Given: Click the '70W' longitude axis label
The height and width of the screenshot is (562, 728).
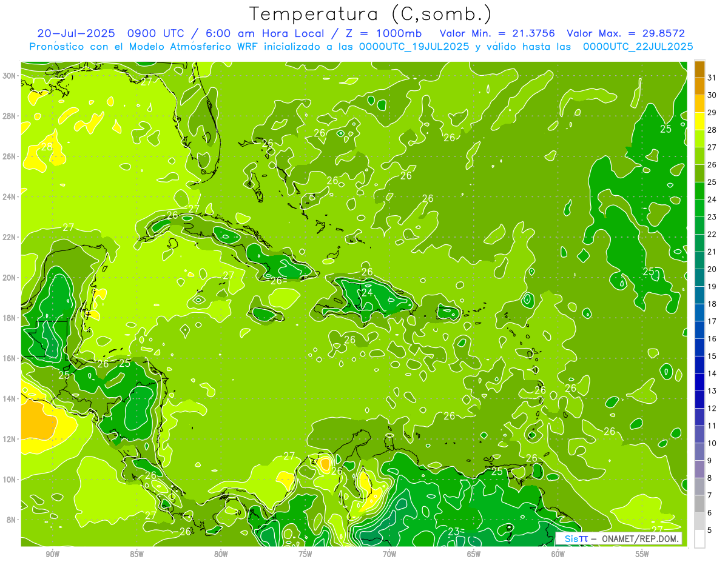Looking at the screenshot, I should pyautogui.click(x=389, y=554).
